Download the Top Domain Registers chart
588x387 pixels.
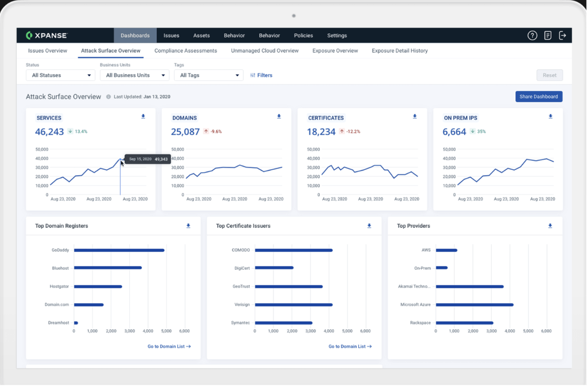[x=189, y=226]
